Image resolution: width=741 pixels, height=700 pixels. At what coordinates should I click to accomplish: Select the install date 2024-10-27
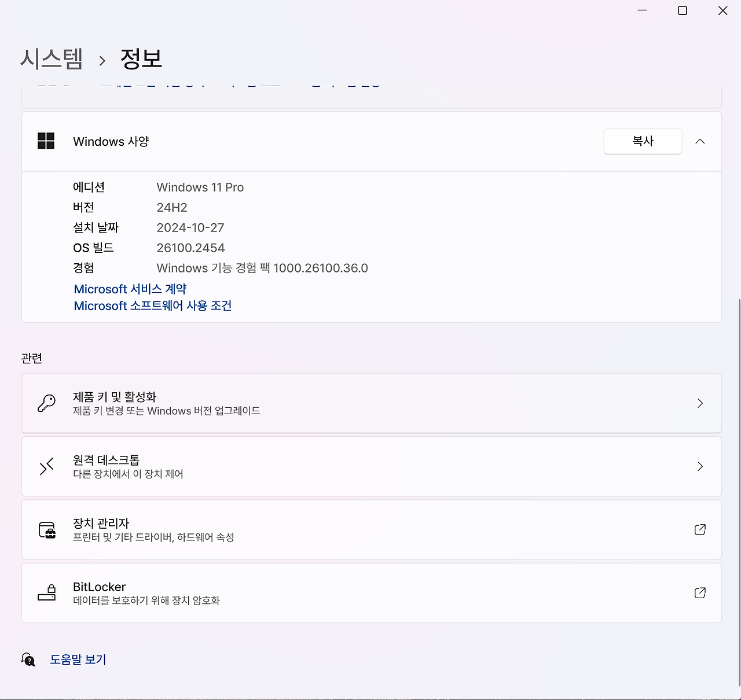point(190,227)
